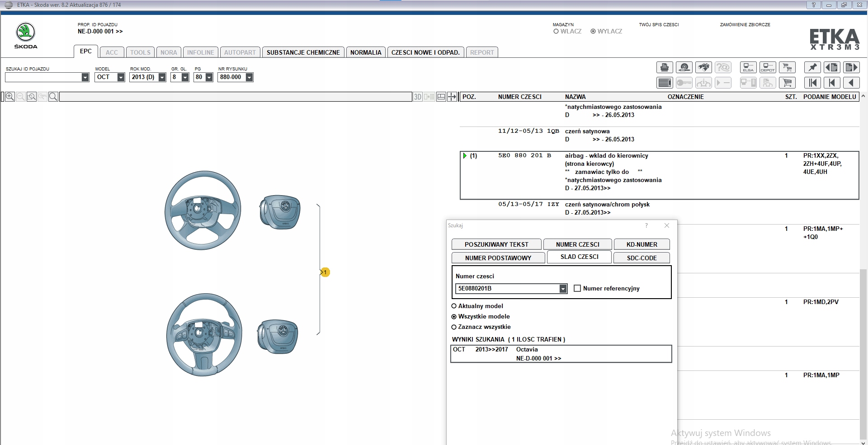Open the DEPOT icon
The width and height of the screenshot is (868, 445).
point(768,68)
